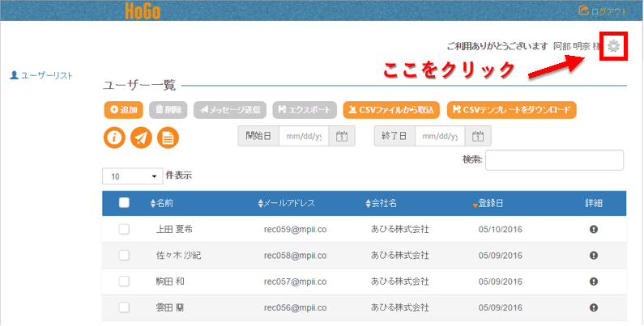The width and height of the screenshot is (644, 326).
Task: Click CSVテンプレートをダウンロード button
Action: click(x=511, y=109)
